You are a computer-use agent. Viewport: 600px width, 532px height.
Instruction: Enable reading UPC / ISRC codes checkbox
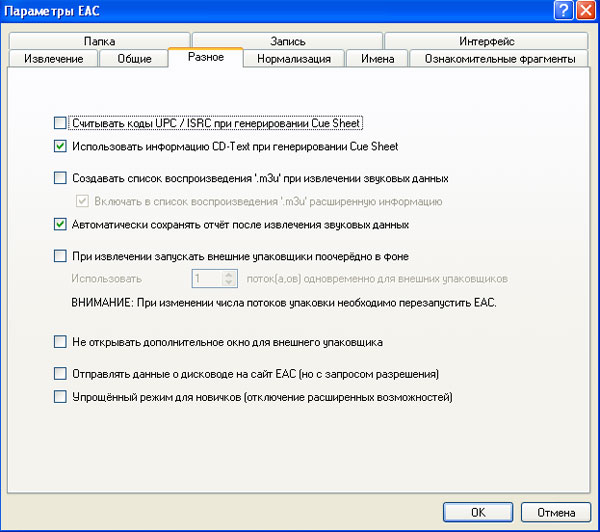[x=60, y=123]
